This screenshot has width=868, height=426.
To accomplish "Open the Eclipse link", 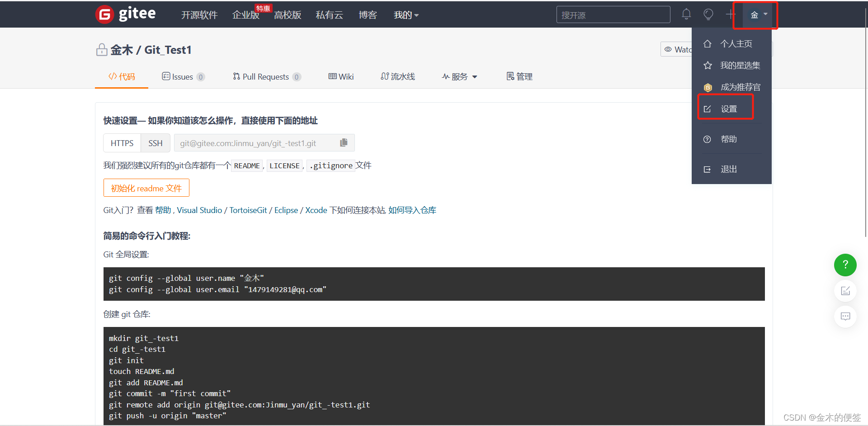I will (x=286, y=210).
